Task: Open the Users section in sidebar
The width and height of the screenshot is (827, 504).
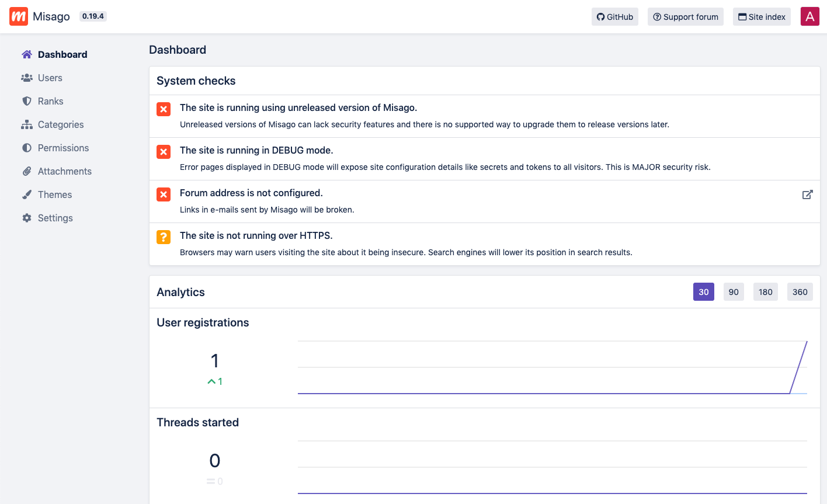Action: pos(50,78)
